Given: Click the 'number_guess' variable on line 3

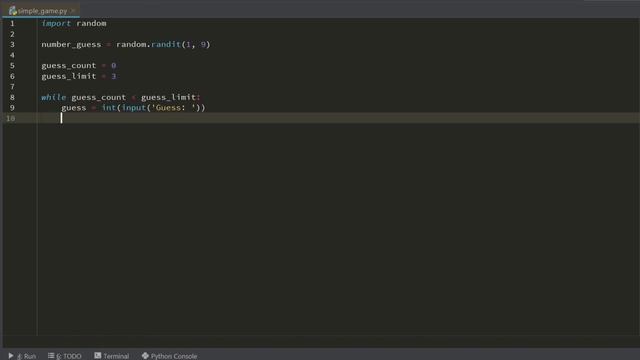Looking at the screenshot, I should [71, 44].
